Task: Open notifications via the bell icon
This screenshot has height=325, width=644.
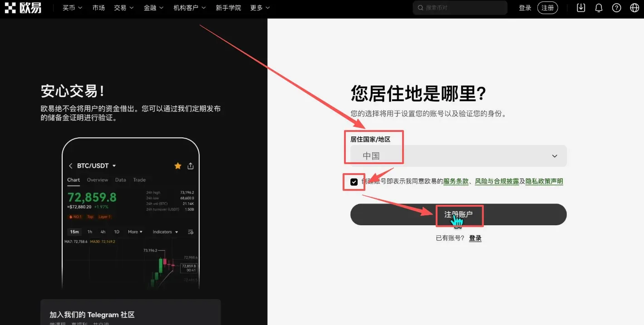Action: pos(599,8)
